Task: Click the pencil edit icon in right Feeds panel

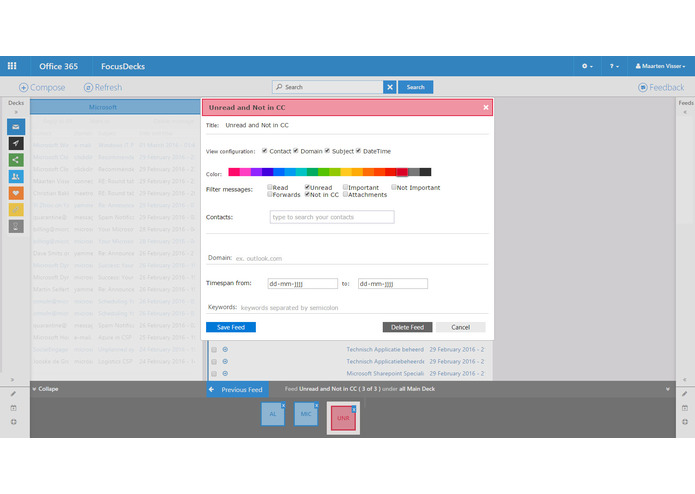Action: click(685, 393)
